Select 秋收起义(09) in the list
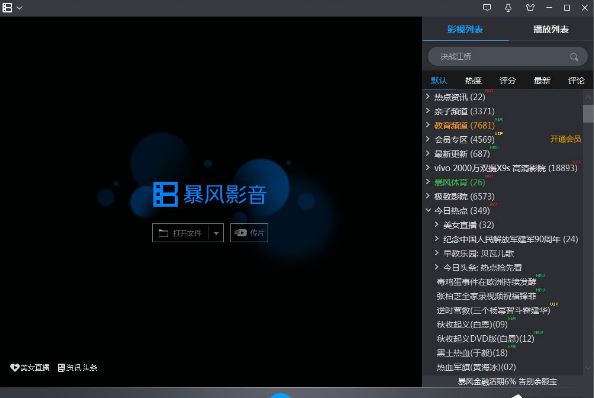The width and height of the screenshot is (594, 398). tap(472, 325)
